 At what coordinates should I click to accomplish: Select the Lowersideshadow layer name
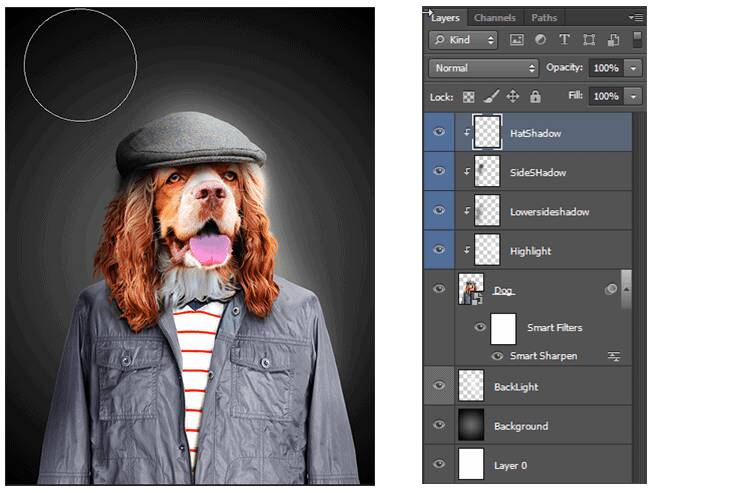coord(549,212)
